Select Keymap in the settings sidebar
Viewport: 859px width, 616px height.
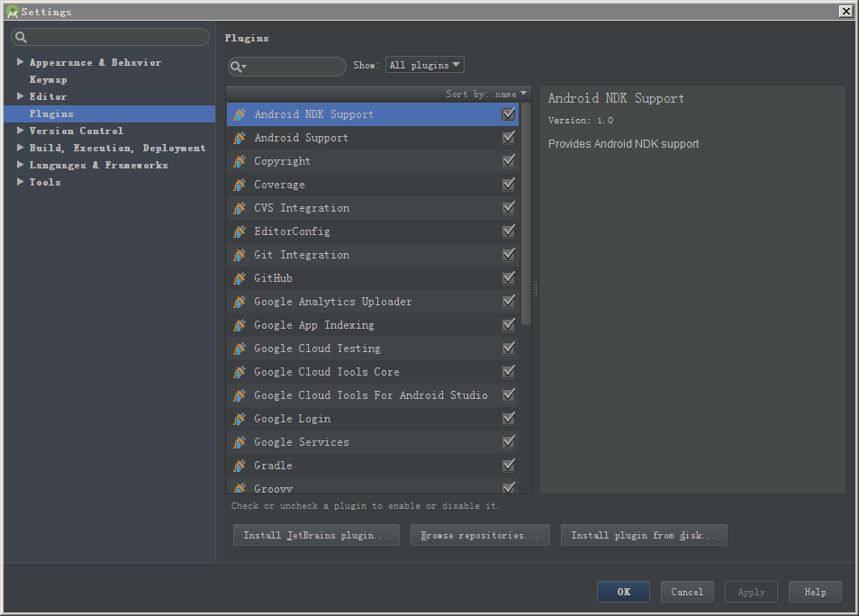[48, 79]
